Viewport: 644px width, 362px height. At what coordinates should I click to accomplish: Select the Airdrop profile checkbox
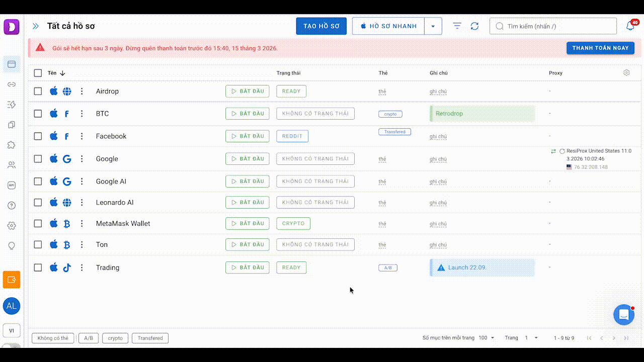click(38, 92)
